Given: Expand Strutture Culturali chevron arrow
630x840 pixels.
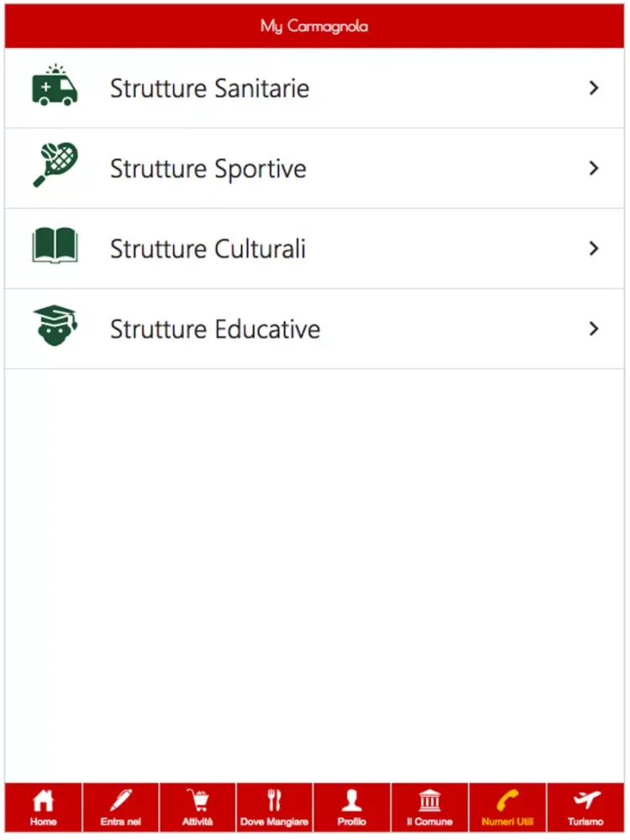Looking at the screenshot, I should click(x=594, y=249).
